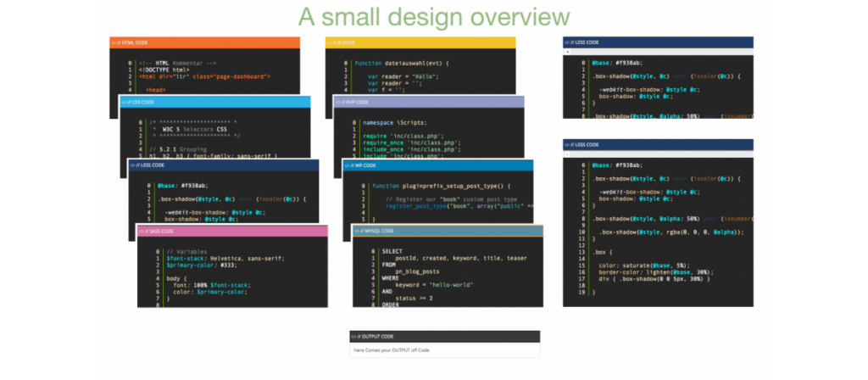Select the '// JS CODE' header label
868x380 pixels.
[x=344, y=42]
